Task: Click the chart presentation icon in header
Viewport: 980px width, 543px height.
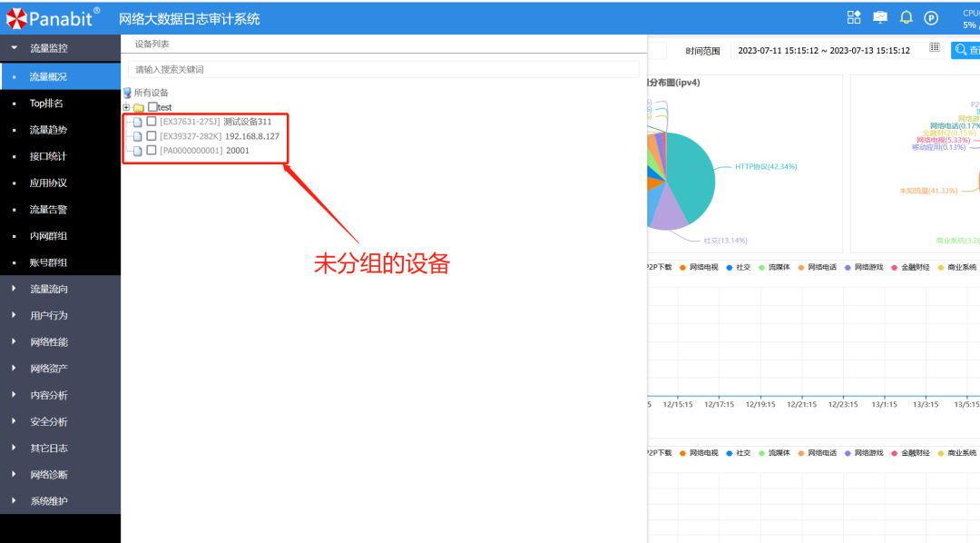Action: [x=879, y=15]
